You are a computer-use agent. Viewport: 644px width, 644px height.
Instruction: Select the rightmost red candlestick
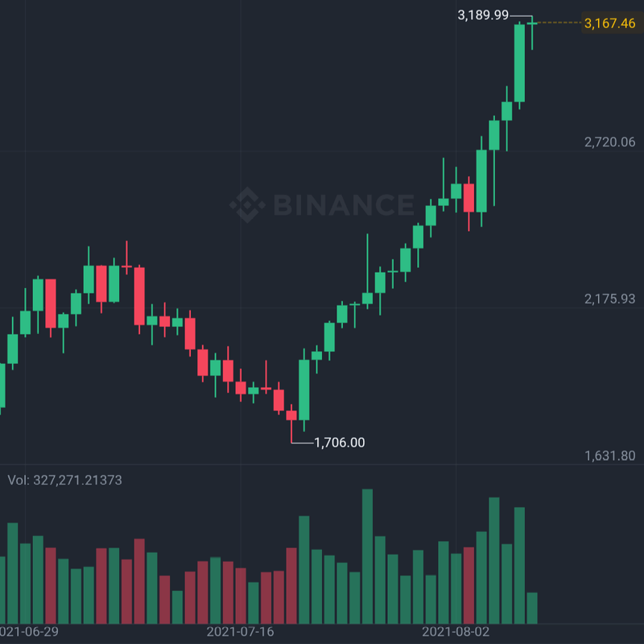(469, 198)
